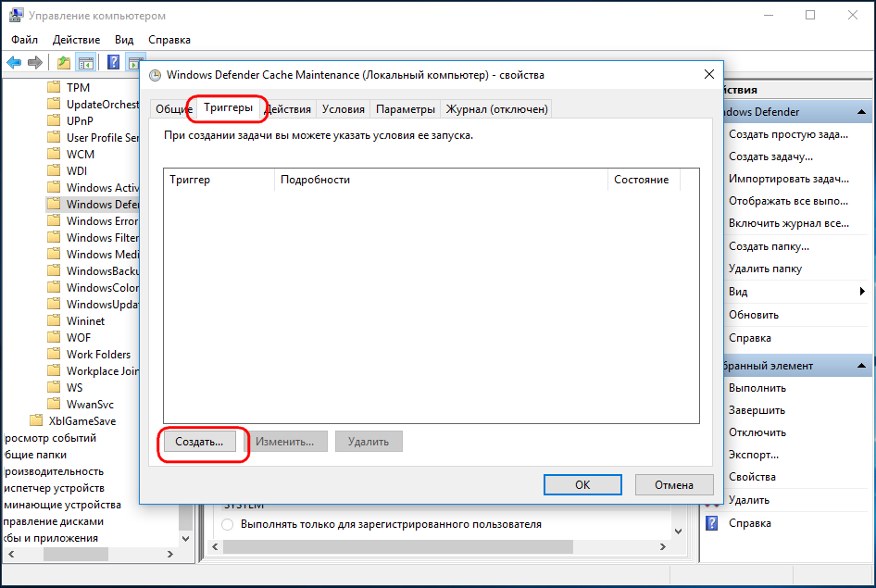Click the clock icon in the properties dialog title
This screenshot has height=588, width=876.
pyautogui.click(x=155, y=75)
